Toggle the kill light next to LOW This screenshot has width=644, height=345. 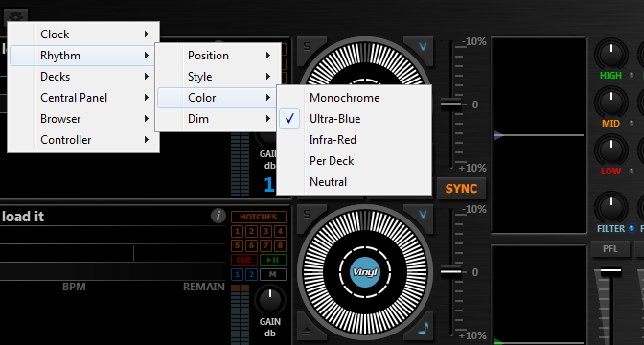632,172
